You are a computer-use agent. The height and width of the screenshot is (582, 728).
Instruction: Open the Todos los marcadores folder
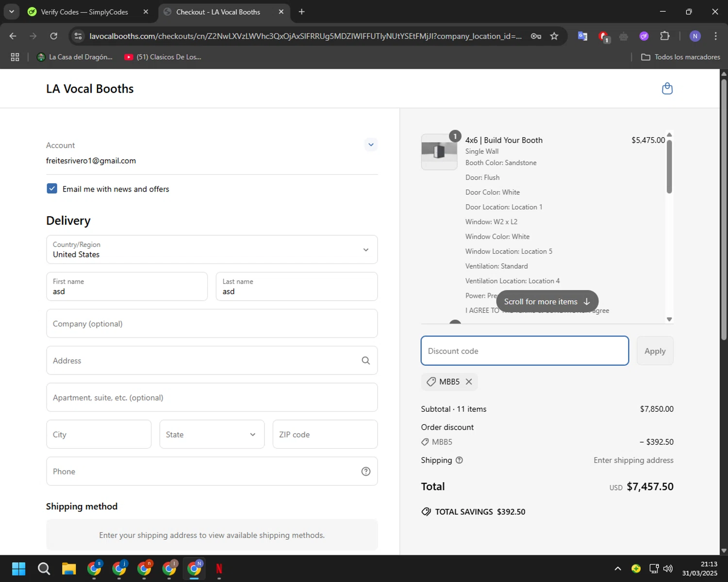(680, 57)
